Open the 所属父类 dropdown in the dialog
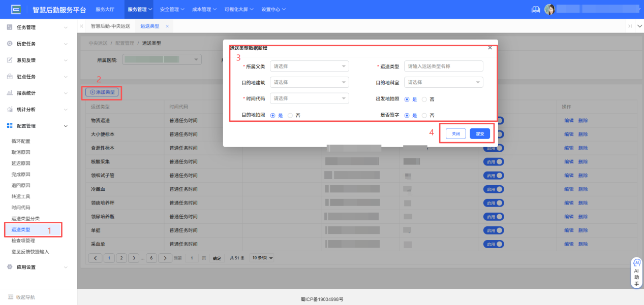The image size is (644, 305). (309, 66)
